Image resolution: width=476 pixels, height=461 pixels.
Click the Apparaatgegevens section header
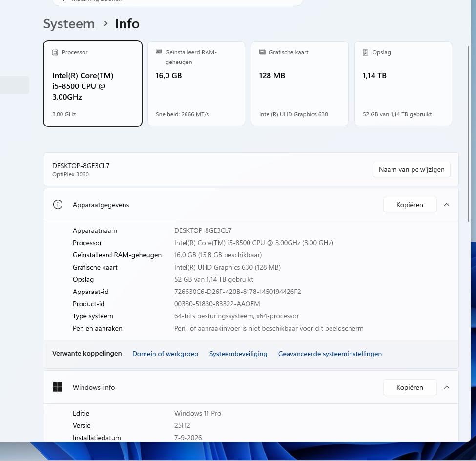coord(251,205)
